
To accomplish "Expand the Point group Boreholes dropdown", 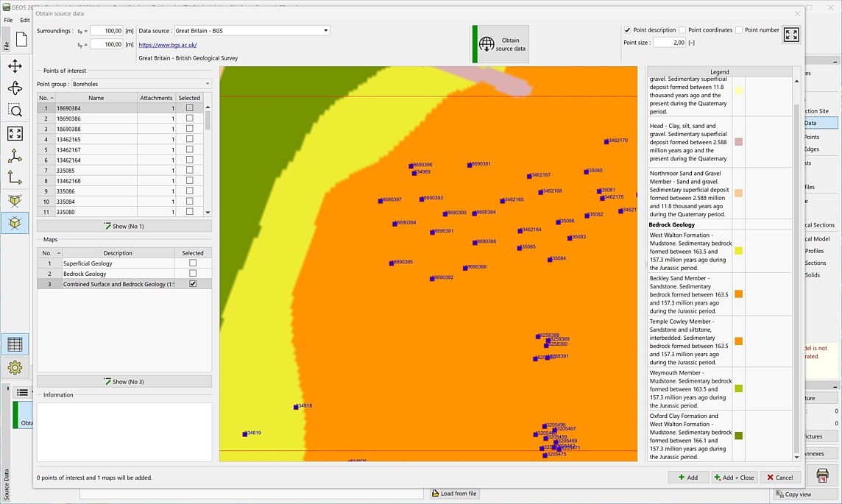I will click(x=207, y=84).
